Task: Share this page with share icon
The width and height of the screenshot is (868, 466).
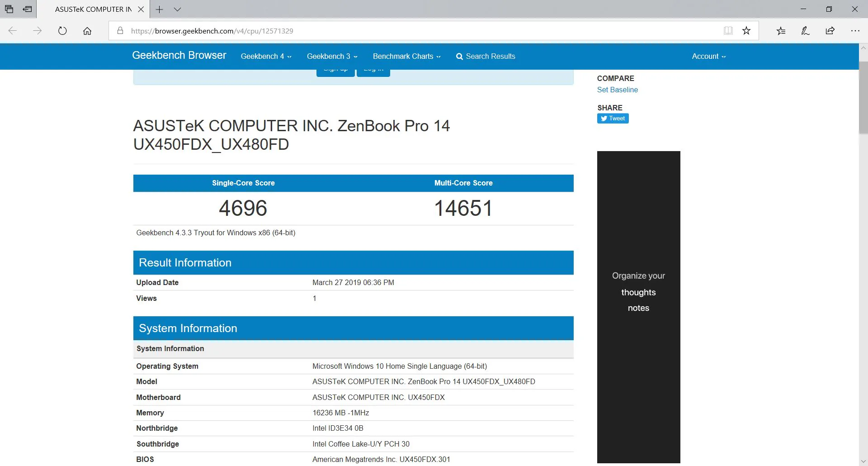Action: coord(830,31)
